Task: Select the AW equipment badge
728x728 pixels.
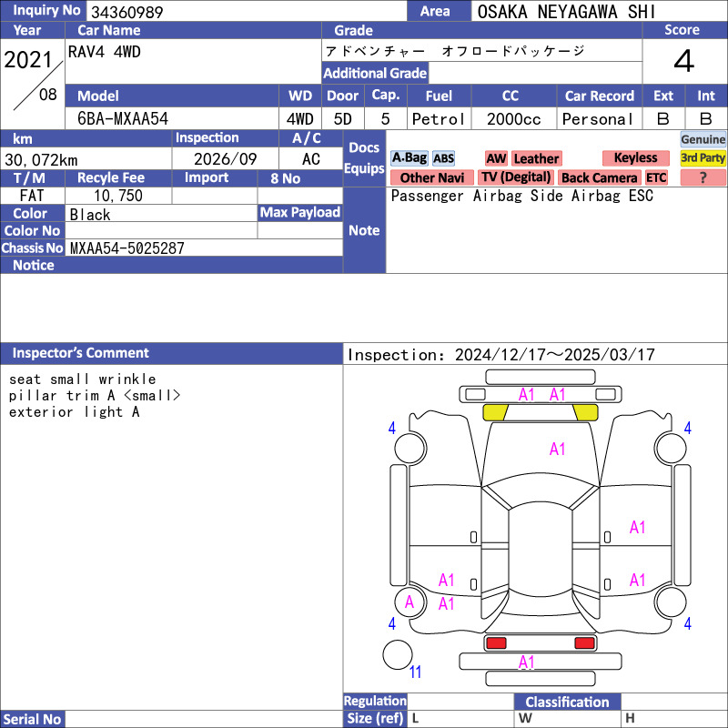Action: (496, 158)
